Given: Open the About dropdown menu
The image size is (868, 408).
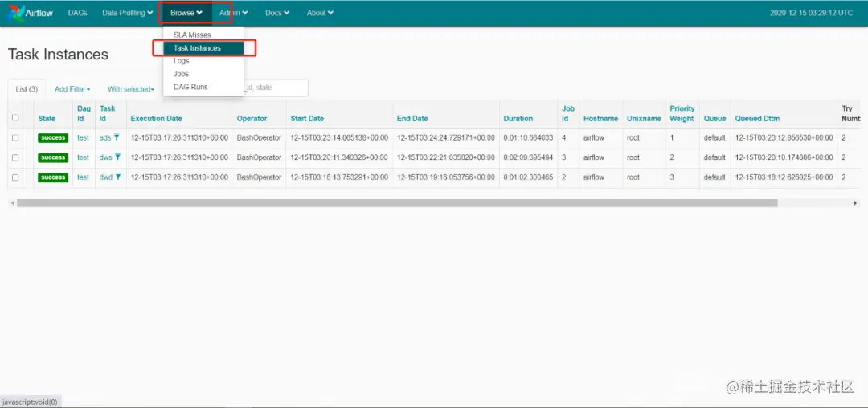Looking at the screenshot, I should point(320,13).
